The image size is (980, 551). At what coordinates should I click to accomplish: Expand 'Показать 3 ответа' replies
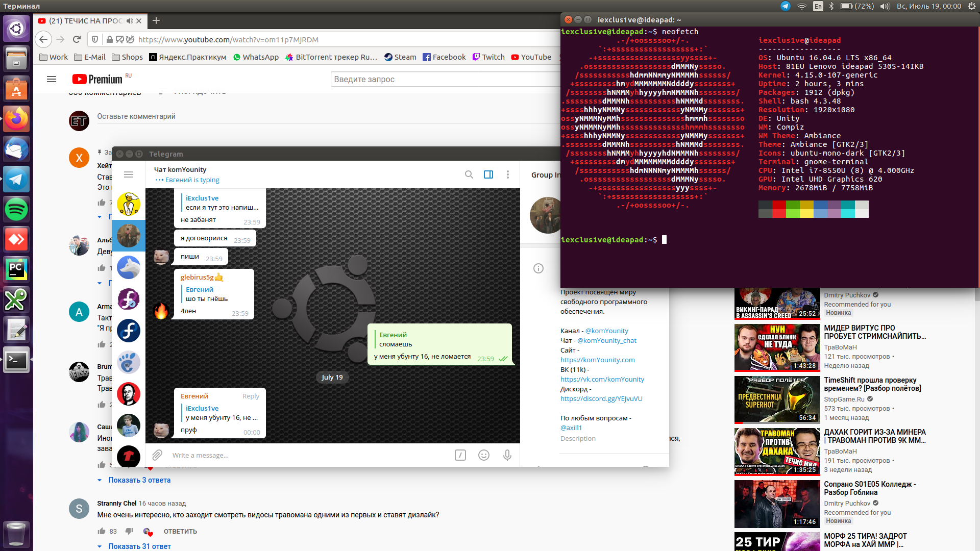[x=139, y=480]
